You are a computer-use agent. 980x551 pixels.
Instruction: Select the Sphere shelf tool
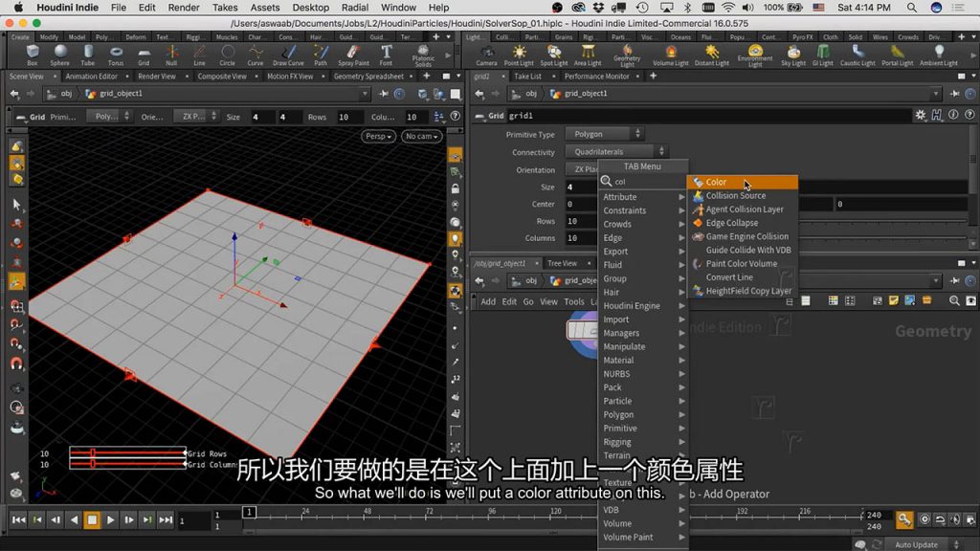[60, 55]
